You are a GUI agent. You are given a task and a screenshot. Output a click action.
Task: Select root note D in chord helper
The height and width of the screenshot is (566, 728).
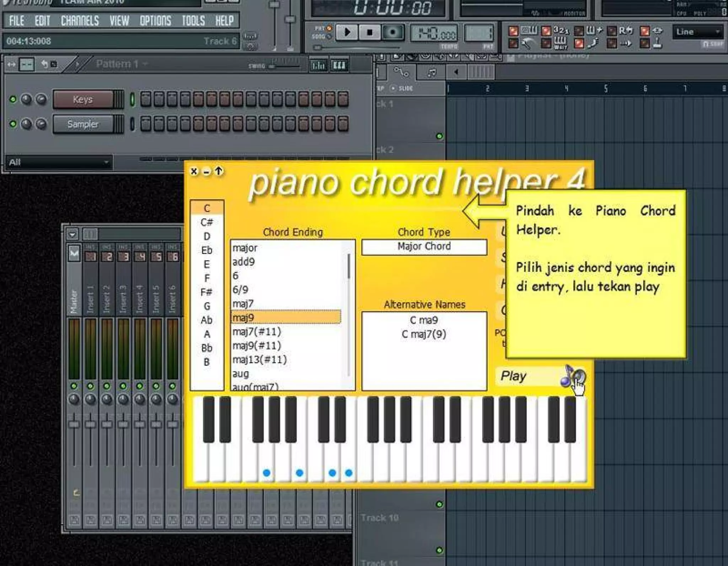tap(207, 236)
